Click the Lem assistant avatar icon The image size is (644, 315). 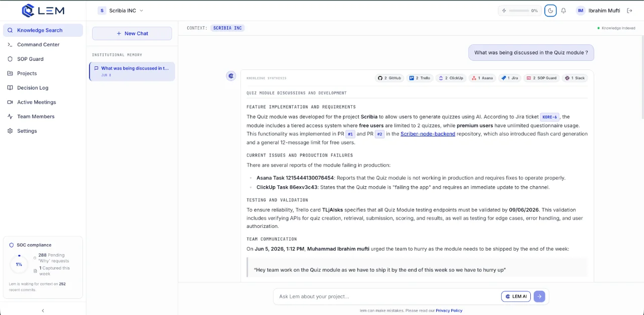tap(231, 76)
